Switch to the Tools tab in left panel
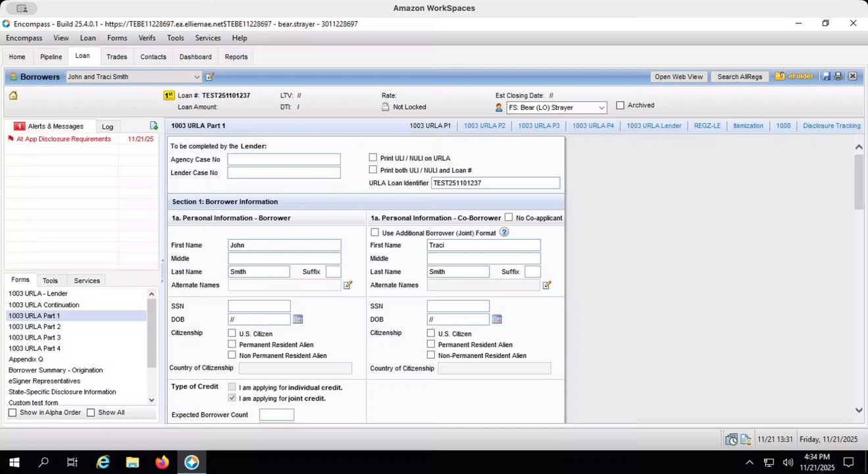Screen dimensions: 868x474 click(x=50, y=280)
